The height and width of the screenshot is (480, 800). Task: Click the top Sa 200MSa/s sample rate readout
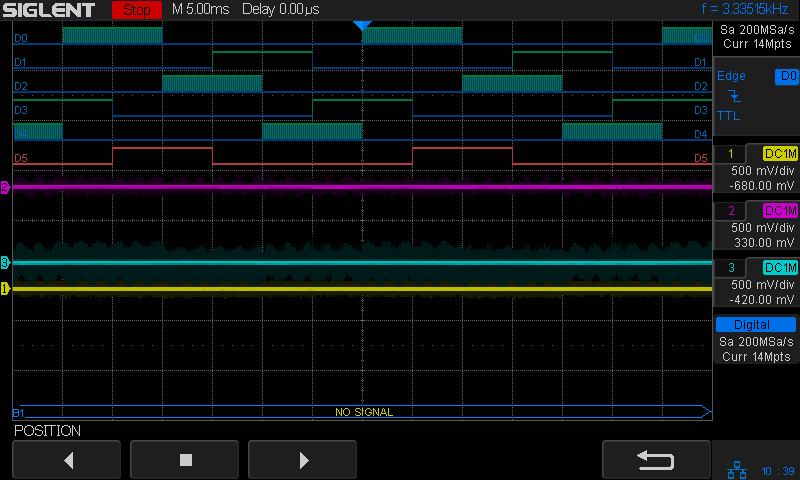[x=757, y=30]
